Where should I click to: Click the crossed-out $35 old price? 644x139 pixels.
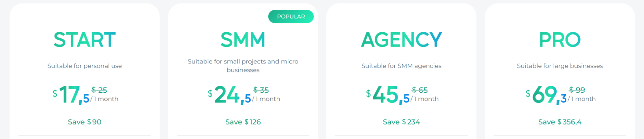(x=261, y=90)
